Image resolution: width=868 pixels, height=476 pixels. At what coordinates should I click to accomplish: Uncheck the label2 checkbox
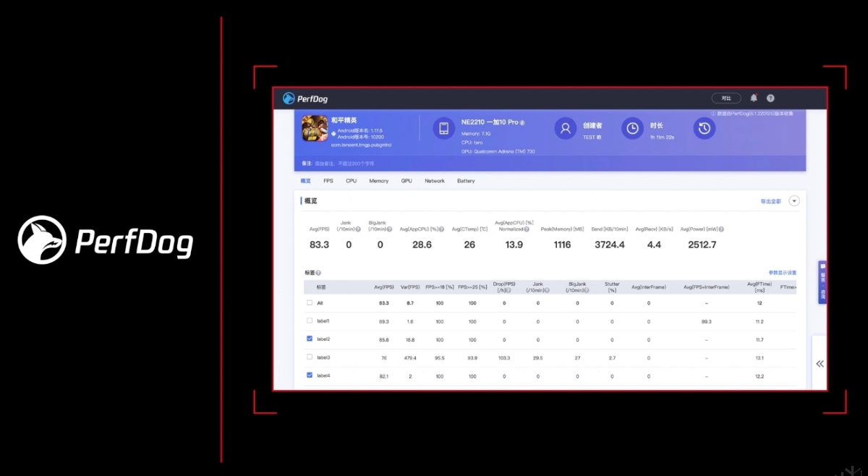point(310,339)
